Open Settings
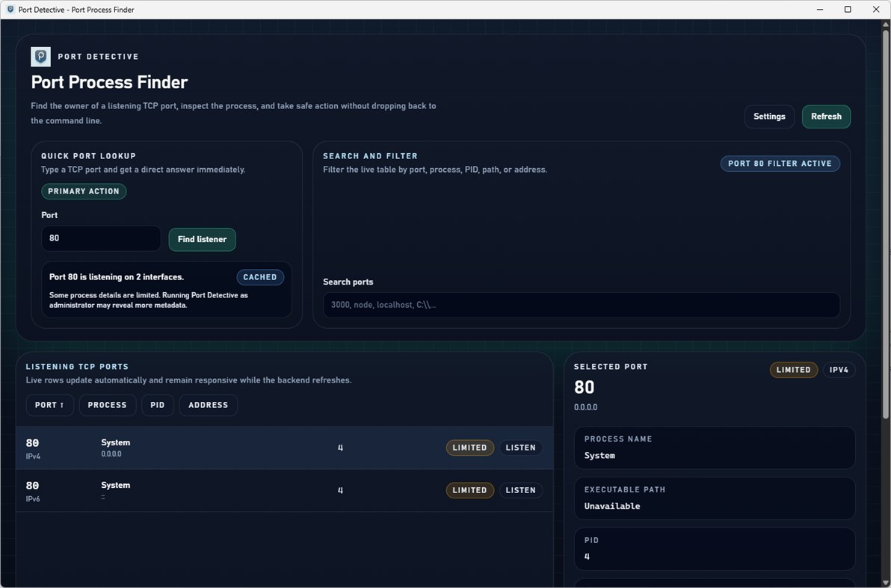This screenshot has height=588, width=891. pos(769,116)
